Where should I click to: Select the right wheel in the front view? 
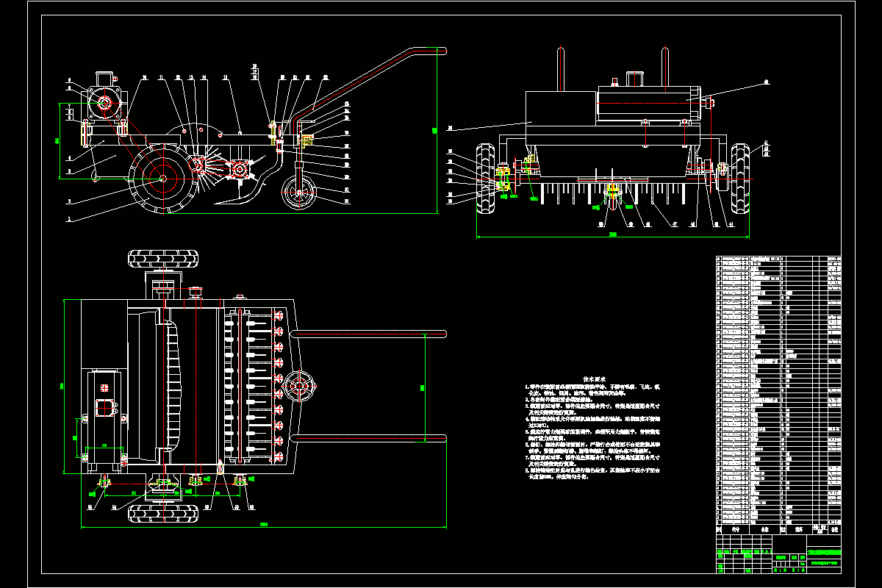(739, 179)
